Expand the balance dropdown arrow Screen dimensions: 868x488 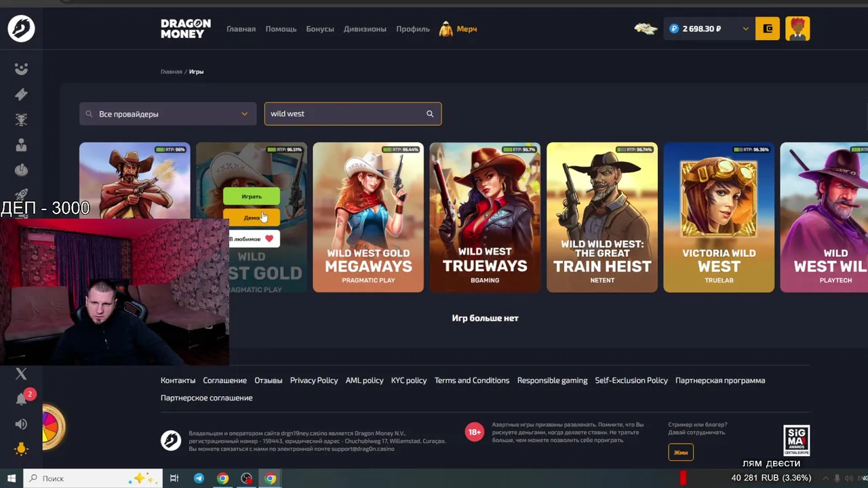745,28
